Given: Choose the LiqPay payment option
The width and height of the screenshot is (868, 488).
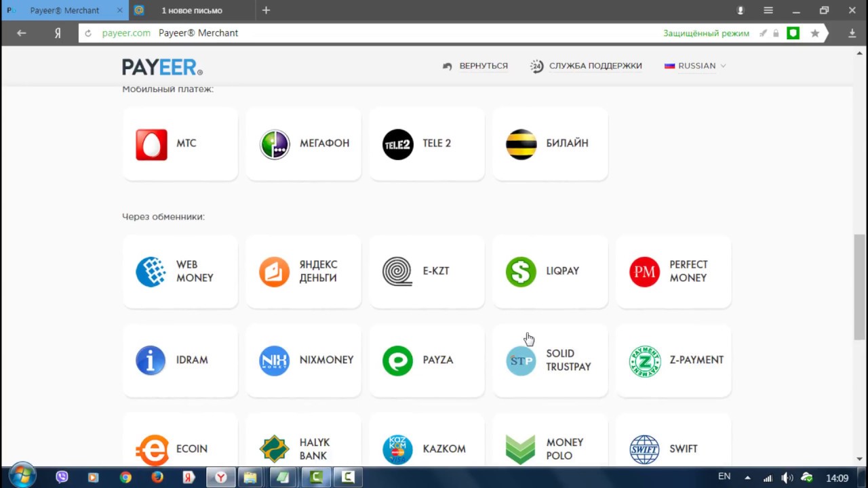Looking at the screenshot, I should pos(550,271).
